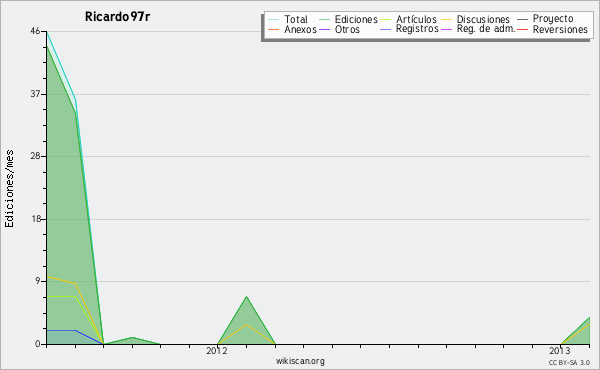This screenshot has height=370, width=600.
Task: Click the purple Otros legend line swatch
Action: tap(324, 30)
